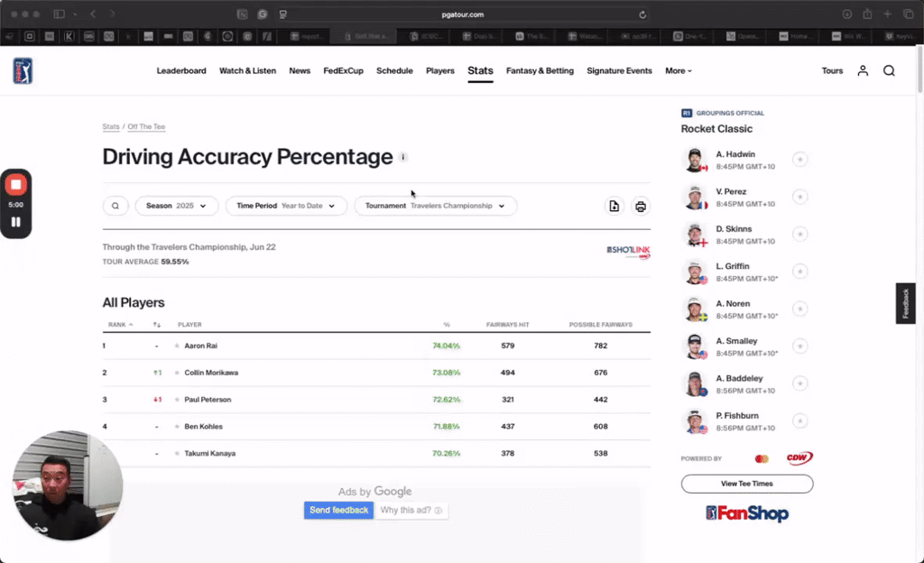
Task: Select the Stats nav item
Action: pyautogui.click(x=480, y=70)
